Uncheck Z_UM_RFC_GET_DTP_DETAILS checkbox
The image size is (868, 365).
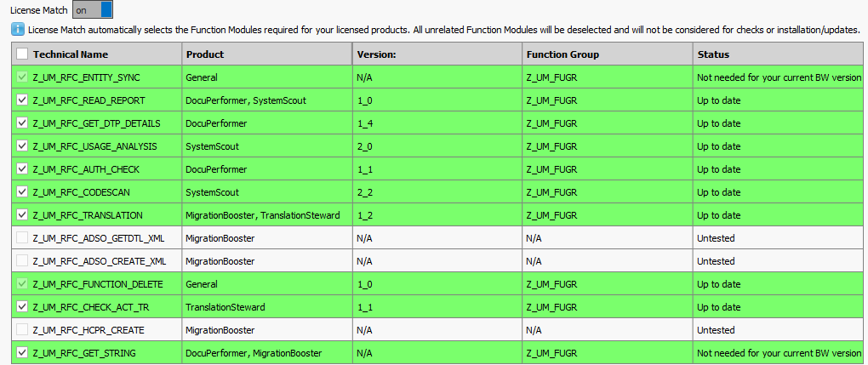click(x=22, y=123)
